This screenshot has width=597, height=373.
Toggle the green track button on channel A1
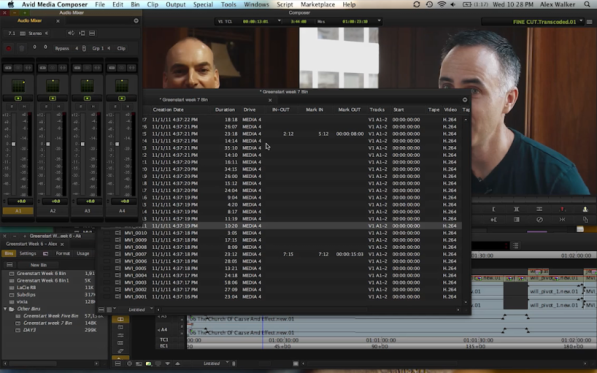[x=18, y=98]
